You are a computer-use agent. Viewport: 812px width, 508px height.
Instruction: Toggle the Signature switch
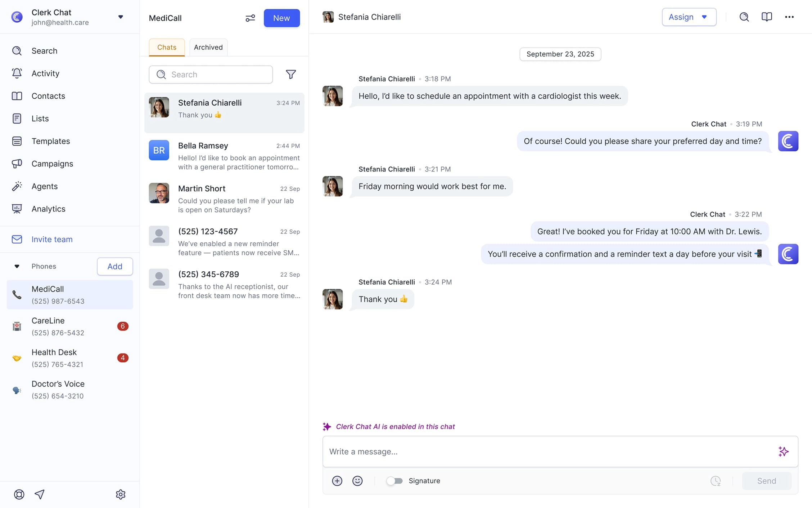point(394,481)
